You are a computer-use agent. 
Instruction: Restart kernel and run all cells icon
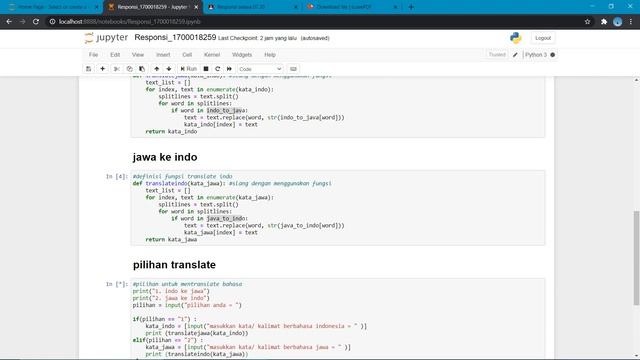229,69
